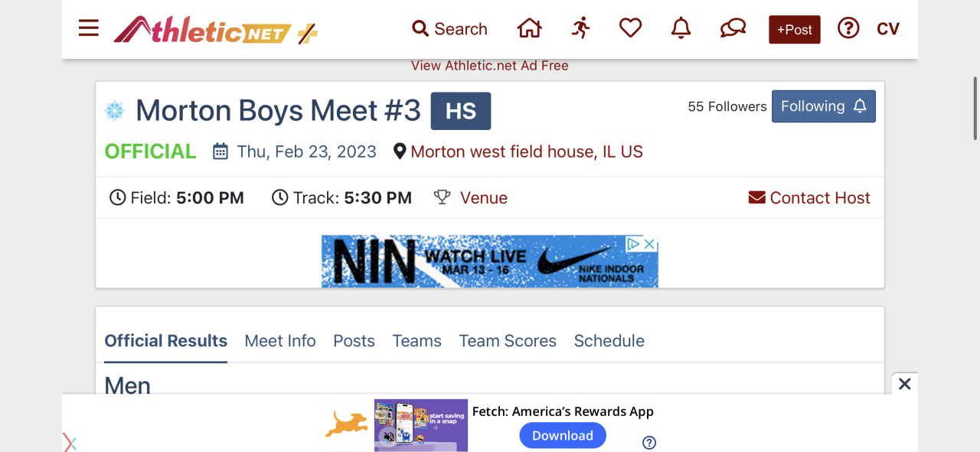Screen dimensions: 980x452
Task: Open the running athlete icon
Action: point(581,29)
